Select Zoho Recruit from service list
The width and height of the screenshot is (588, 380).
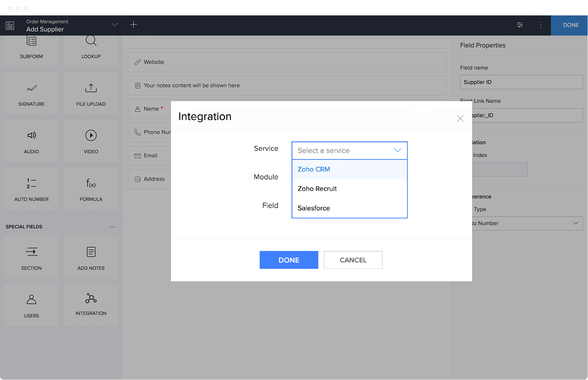coord(317,189)
